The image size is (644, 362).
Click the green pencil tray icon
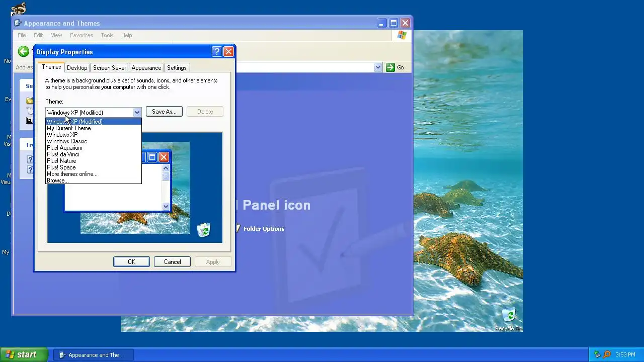coord(597,354)
